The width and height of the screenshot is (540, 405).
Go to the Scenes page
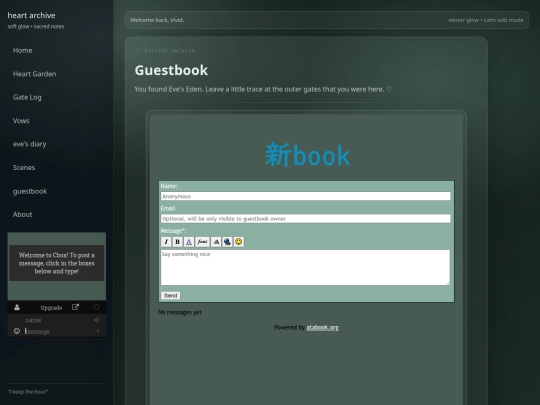[24, 167]
